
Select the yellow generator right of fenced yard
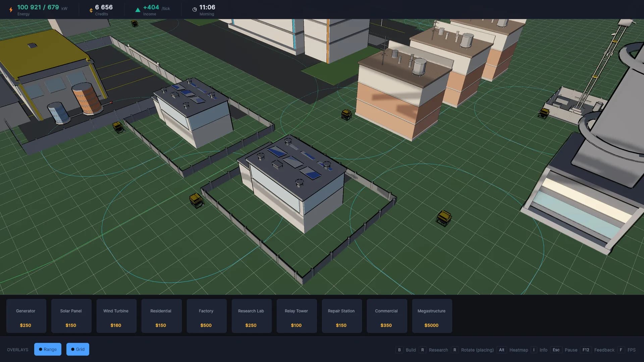click(444, 218)
